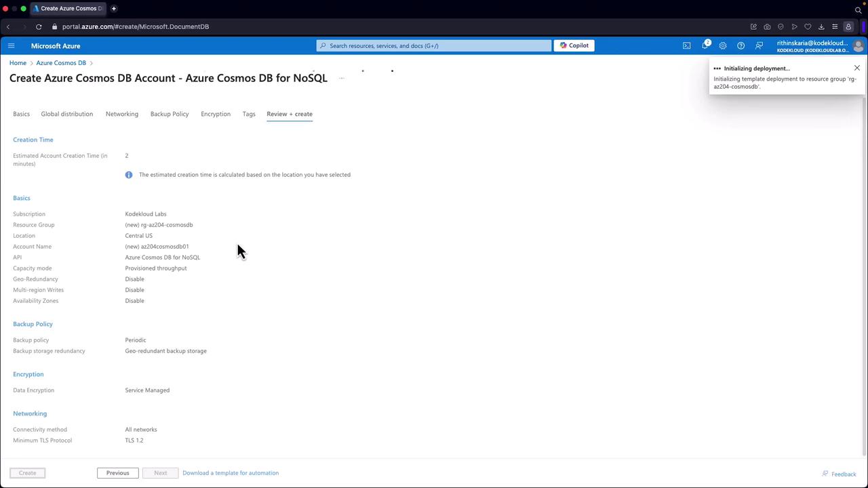Go to the Encryption tab
The image size is (868, 488).
point(216,114)
